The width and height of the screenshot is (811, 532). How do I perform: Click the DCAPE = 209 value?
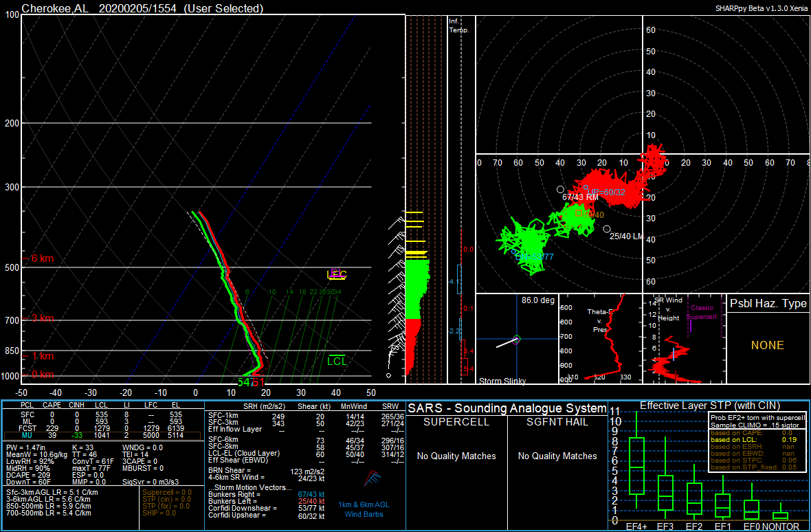(x=27, y=475)
